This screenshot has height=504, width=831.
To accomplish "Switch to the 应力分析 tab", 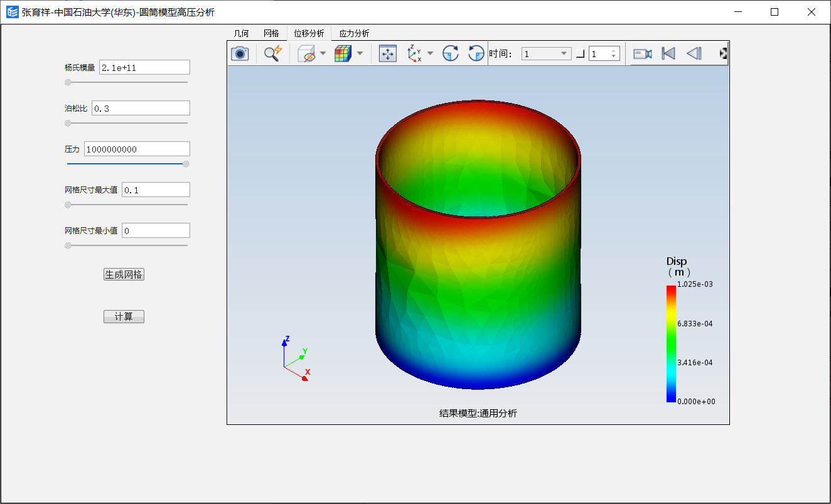I will tap(354, 34).
